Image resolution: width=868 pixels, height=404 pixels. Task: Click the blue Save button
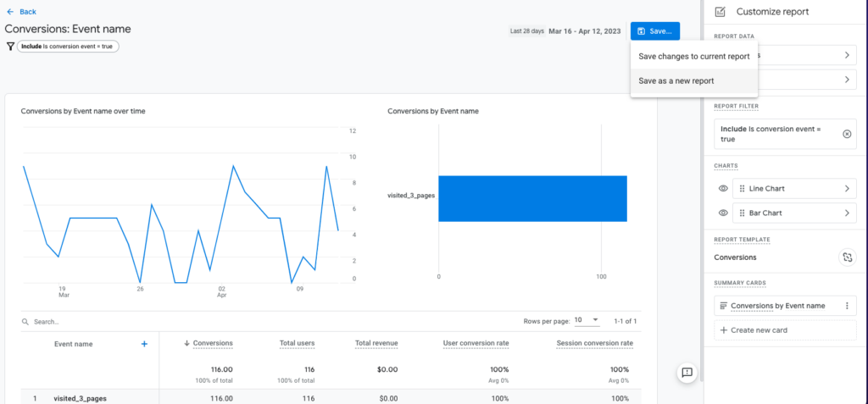[x=655, y=31]
